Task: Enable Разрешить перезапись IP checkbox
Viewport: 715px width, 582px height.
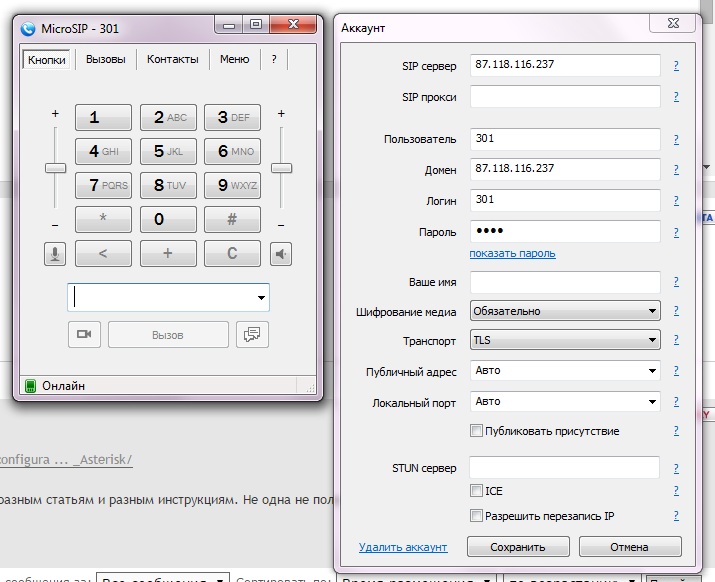Action: [x=476, y=516]
